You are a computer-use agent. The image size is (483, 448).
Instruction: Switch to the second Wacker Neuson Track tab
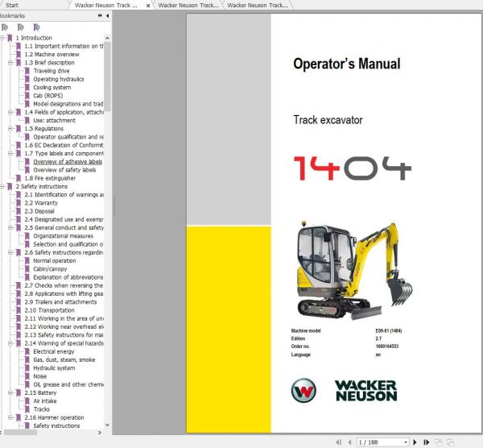188,6
